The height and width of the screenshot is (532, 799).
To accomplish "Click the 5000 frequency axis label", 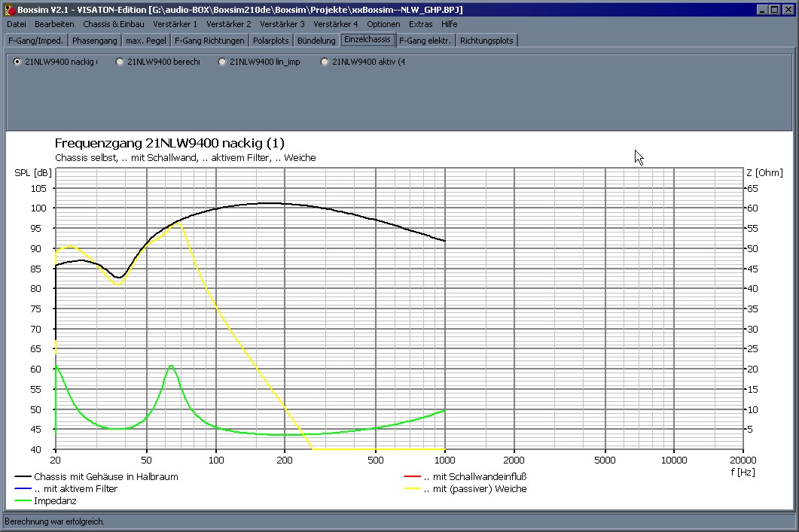I will pos(605,461).
